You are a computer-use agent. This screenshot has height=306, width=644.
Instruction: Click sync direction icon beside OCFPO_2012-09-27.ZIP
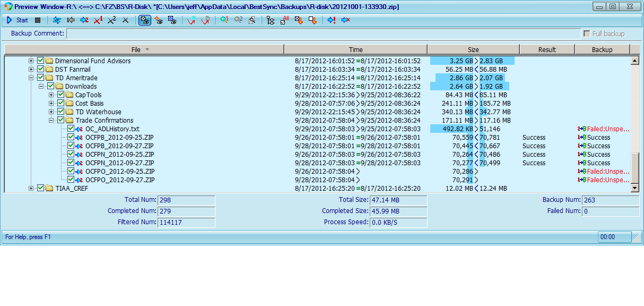[80, 180]
